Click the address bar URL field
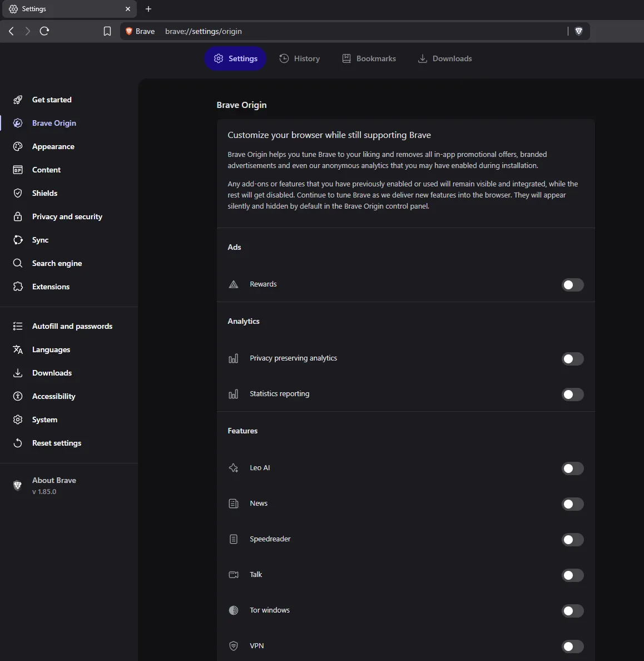 (x=363, y=31)
